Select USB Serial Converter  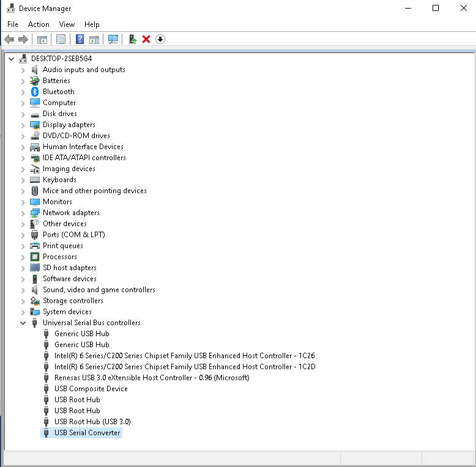[x=87, y=433]
